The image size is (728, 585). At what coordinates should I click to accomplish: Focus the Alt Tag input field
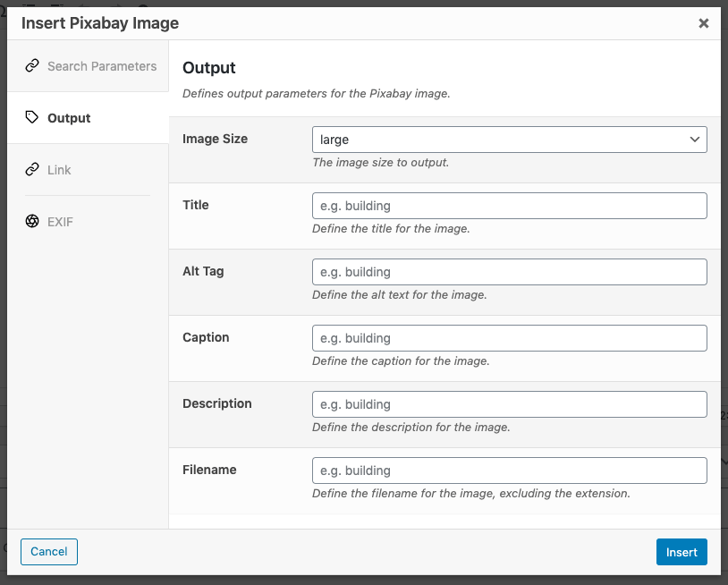pyautogui.click(x=509, y=272)
